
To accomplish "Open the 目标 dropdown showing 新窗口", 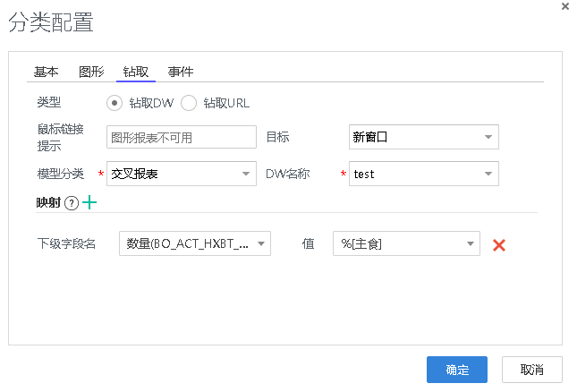I will (423, 137).
